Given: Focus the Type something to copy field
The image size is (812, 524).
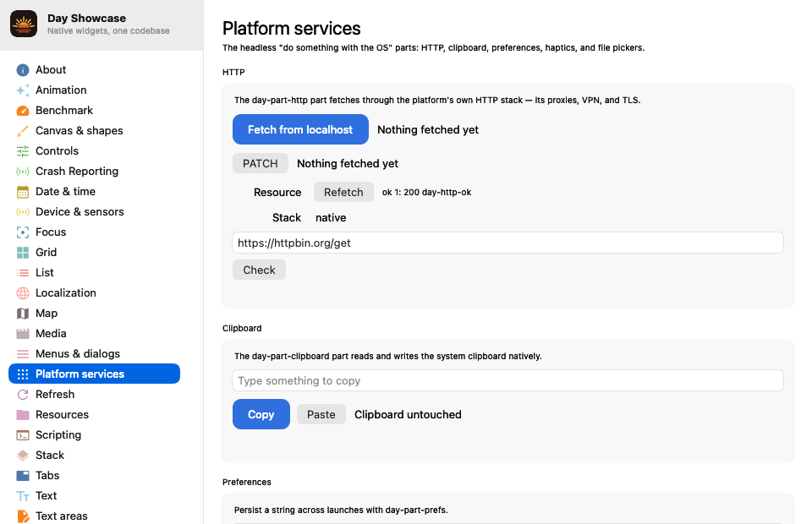Looking at the screenshot, I should [507, 380].
